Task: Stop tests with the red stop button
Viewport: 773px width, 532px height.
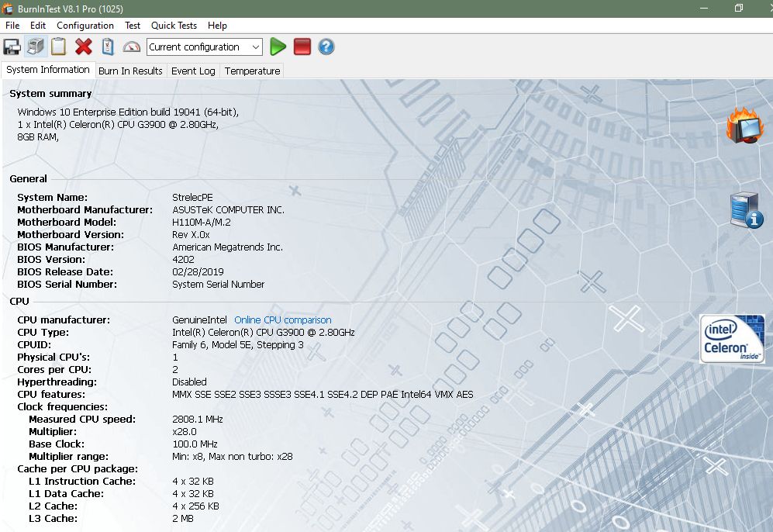Action: [302, 47]
